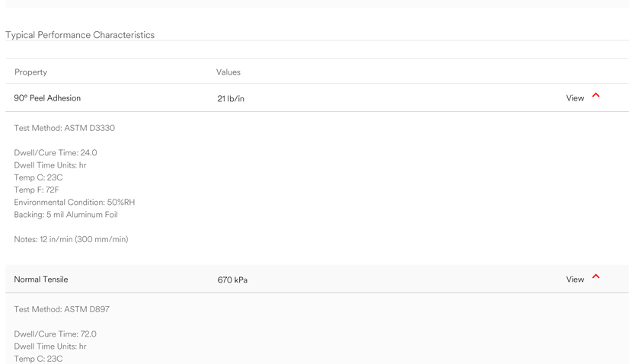The height and width of the screenshot is (364, 632).
Task: Click the Temp F: 72F line
Action: coord(37,190)
